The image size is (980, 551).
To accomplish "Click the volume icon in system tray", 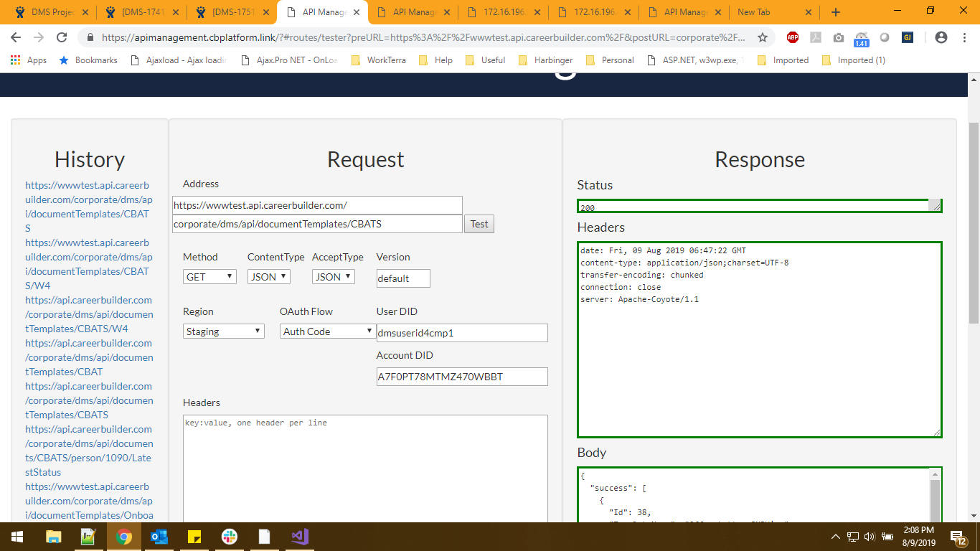I will tap(870, 537).
